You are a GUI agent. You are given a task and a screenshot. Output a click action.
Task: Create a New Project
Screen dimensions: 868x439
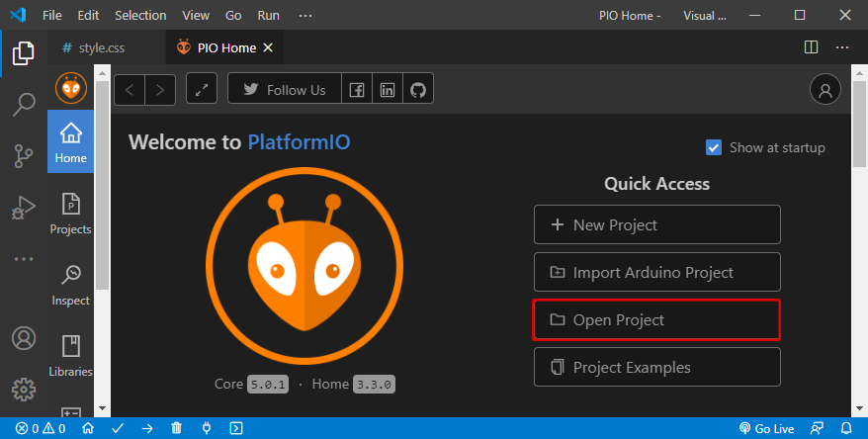657,224
